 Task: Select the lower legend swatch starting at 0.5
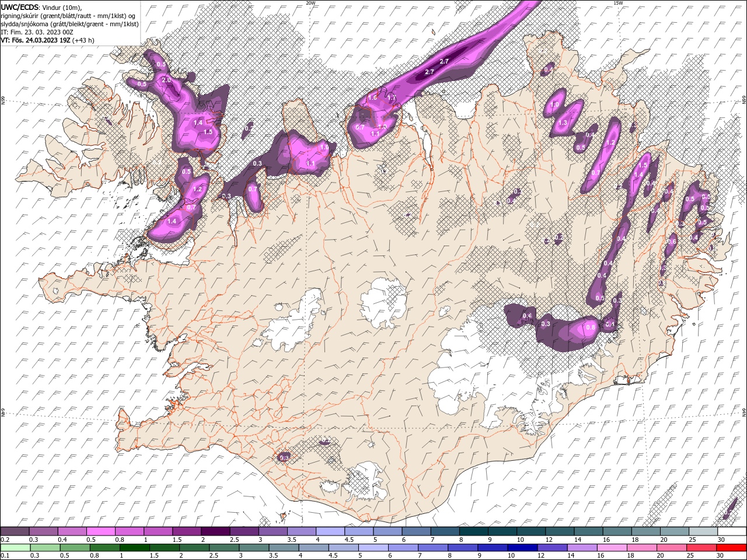75,547
